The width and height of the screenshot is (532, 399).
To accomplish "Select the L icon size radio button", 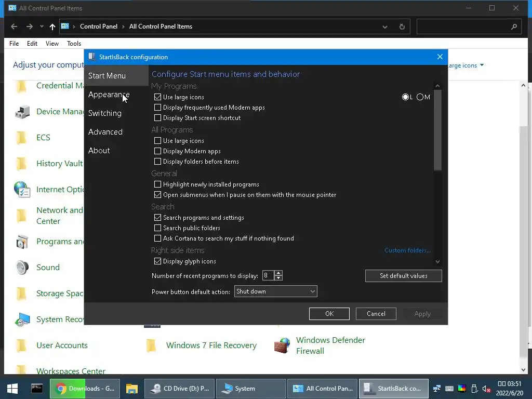I will (405, 97).
